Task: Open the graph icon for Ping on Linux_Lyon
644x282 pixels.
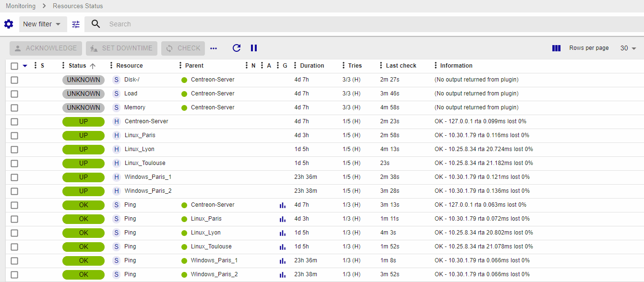Action: click(283, 233)
